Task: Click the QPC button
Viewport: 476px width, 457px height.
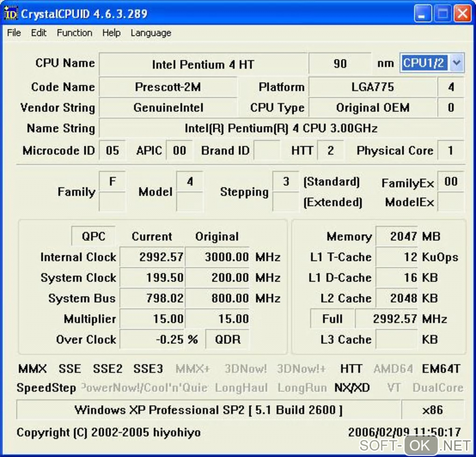Action: [x=93, y=236]
